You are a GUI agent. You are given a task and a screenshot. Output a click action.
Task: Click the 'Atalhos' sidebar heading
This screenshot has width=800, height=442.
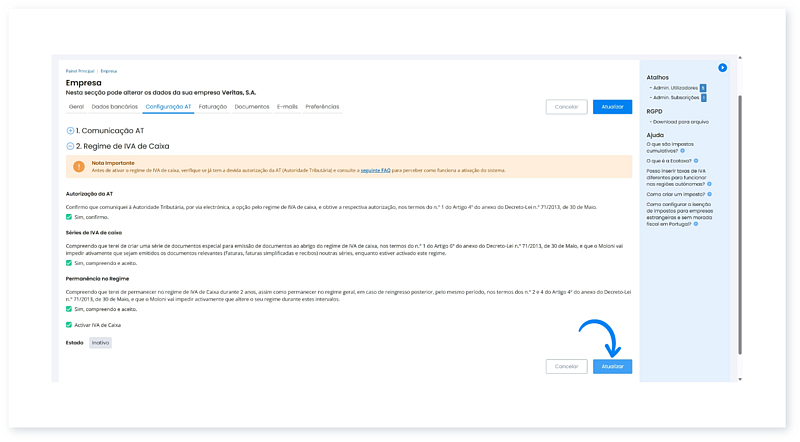tap(657, 78)
